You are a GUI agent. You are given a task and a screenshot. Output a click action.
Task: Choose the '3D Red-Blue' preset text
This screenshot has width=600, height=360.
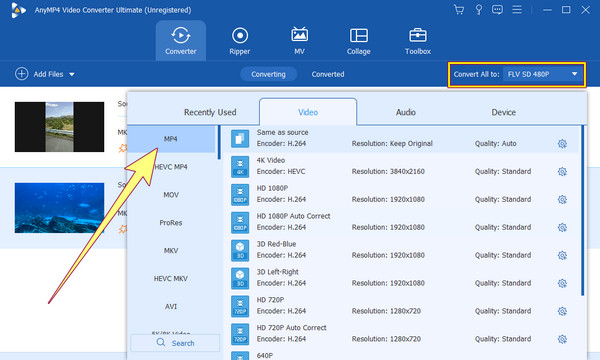pyautogui.click(x=276, y=244)
